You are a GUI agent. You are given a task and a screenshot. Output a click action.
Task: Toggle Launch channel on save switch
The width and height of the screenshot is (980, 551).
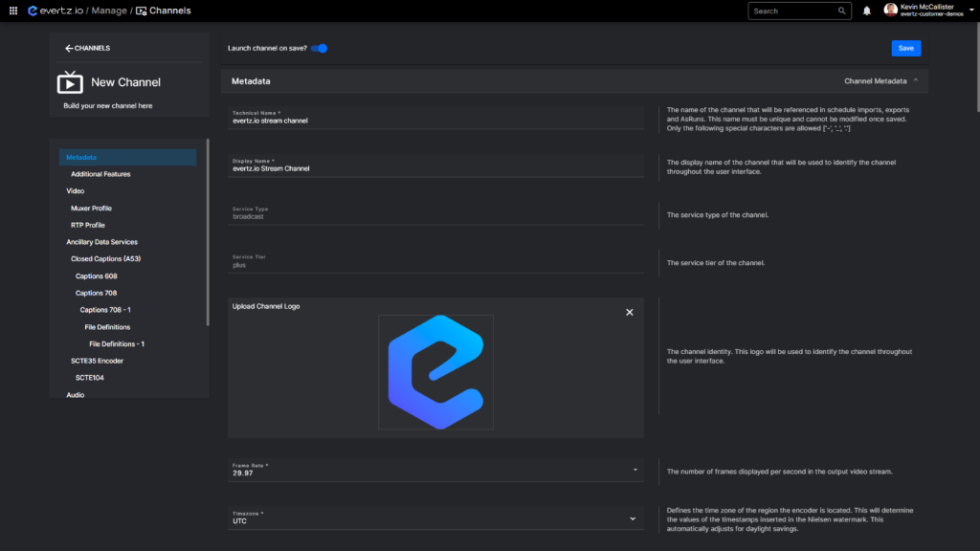(x=319, y=47)
